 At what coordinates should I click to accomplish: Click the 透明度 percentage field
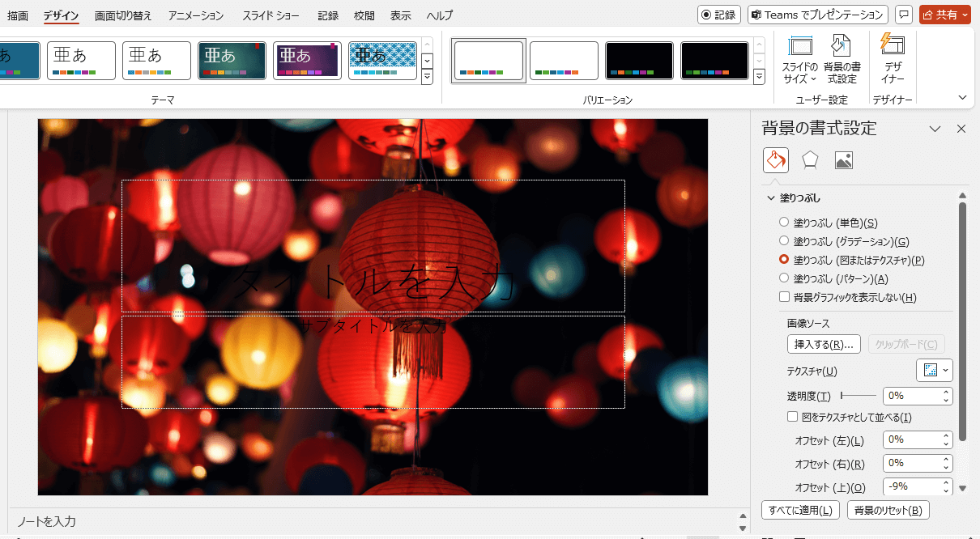(x=911, y=396)
